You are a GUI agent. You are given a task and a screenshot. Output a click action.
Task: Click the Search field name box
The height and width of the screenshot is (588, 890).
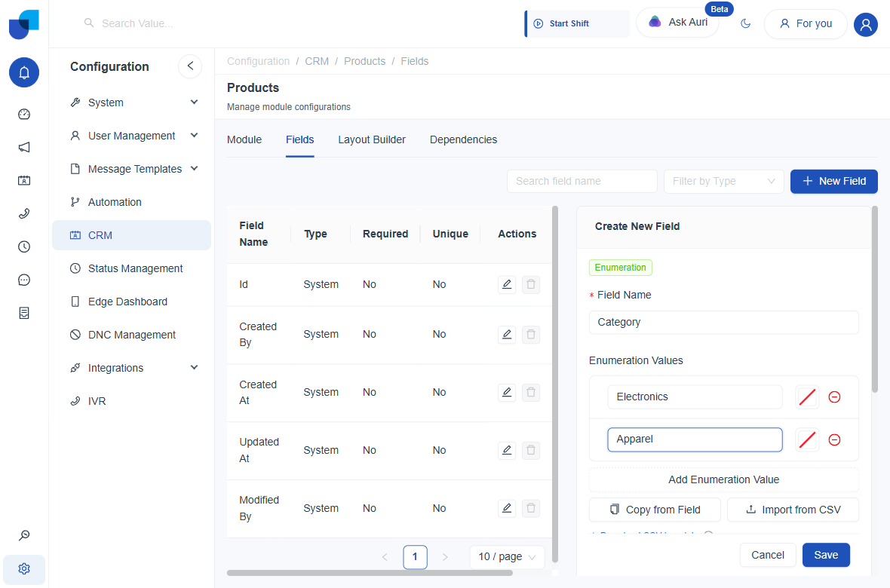coord(582,181)
